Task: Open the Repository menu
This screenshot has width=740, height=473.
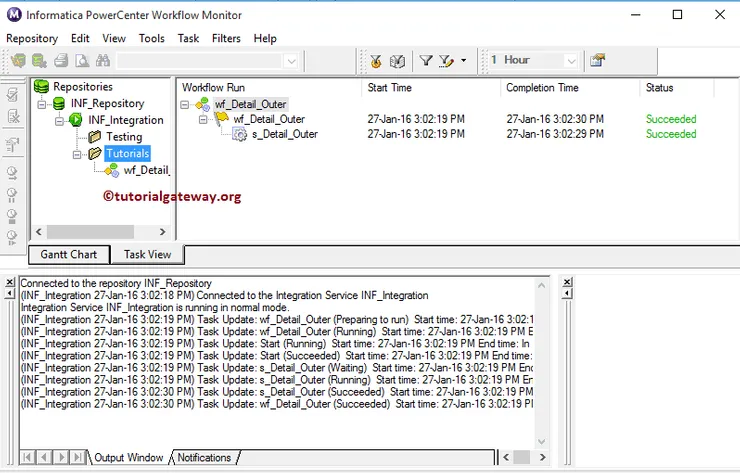Action: pyautogui.click(x=32, y=38)
